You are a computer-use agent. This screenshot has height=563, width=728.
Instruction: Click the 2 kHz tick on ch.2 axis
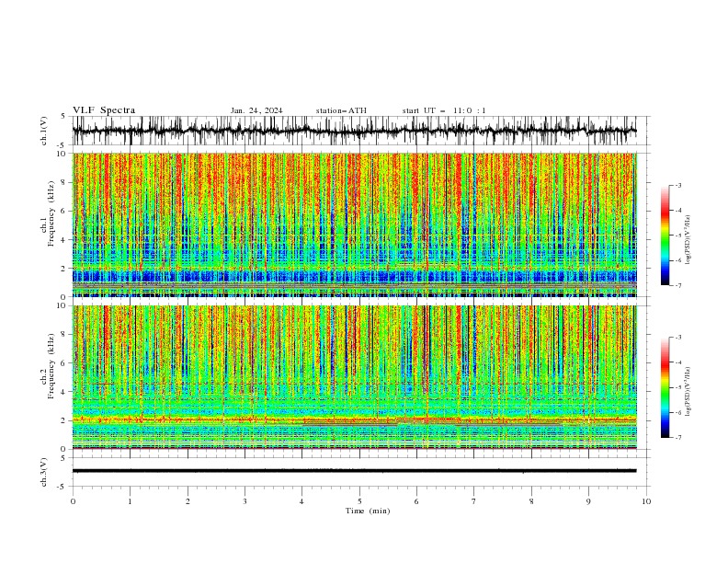click(64, 420)
